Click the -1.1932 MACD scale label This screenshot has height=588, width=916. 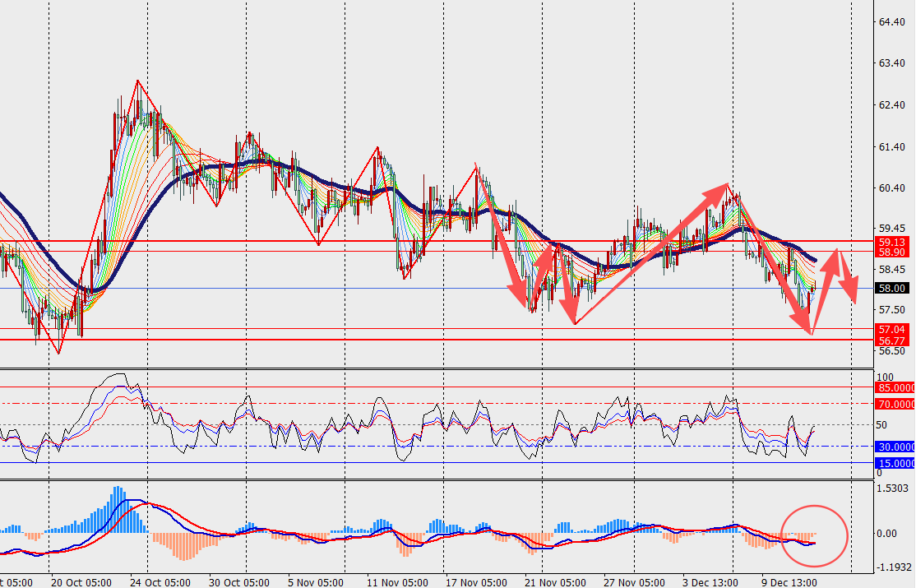893,567
